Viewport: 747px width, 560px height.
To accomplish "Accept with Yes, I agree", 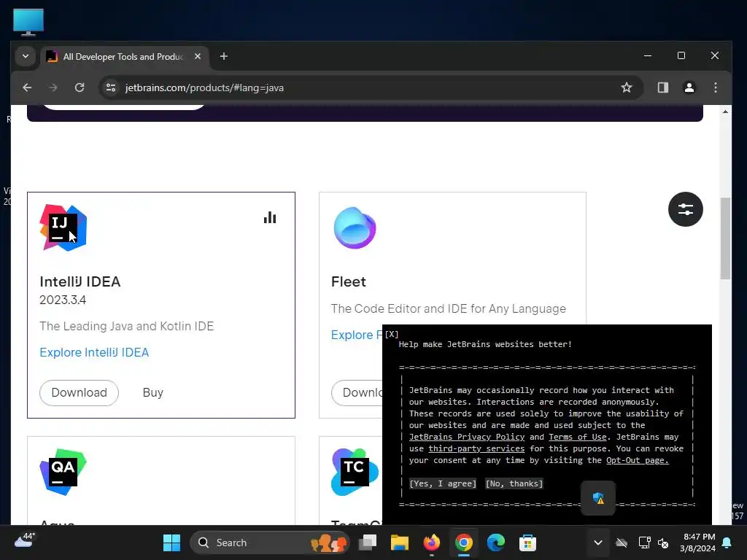I will click(x=443, y=484).
